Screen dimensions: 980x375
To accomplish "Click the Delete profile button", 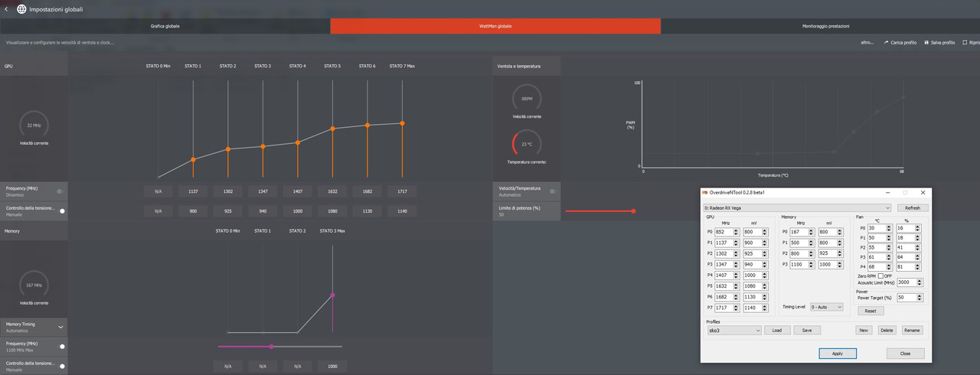I will click(887, 331).
